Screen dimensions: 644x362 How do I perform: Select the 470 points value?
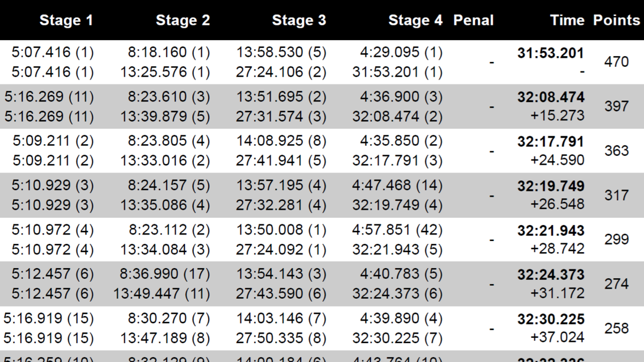pyautogui.click(x=616, y=62)
